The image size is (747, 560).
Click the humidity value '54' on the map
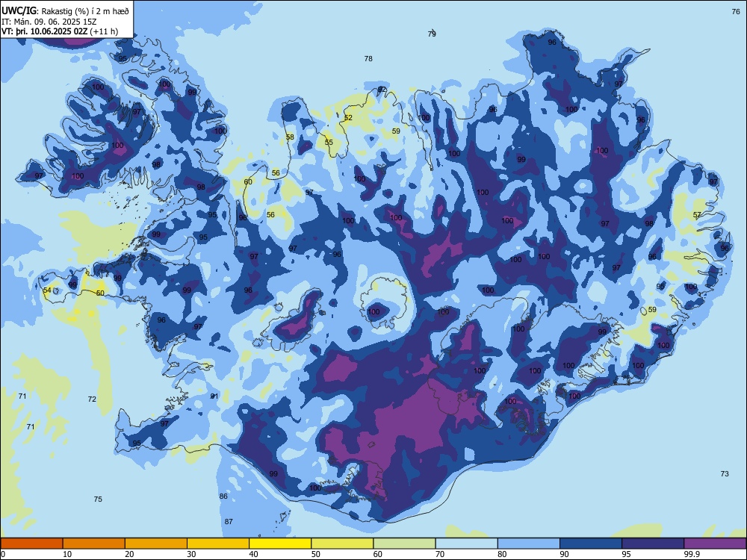[x=47, y=290]
